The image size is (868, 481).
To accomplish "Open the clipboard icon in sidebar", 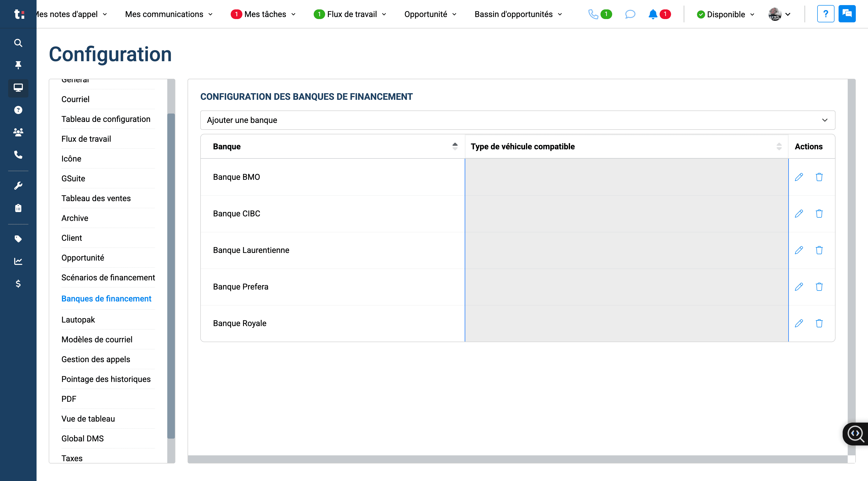I will point(18,208).
